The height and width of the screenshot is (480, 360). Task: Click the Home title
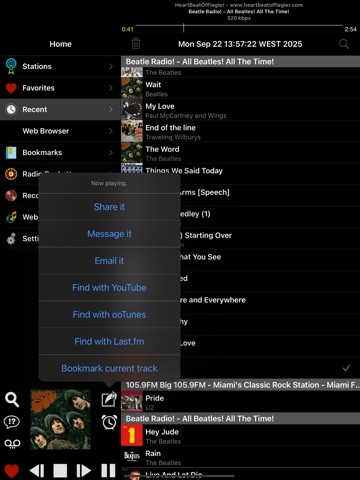tap(60, 44)
